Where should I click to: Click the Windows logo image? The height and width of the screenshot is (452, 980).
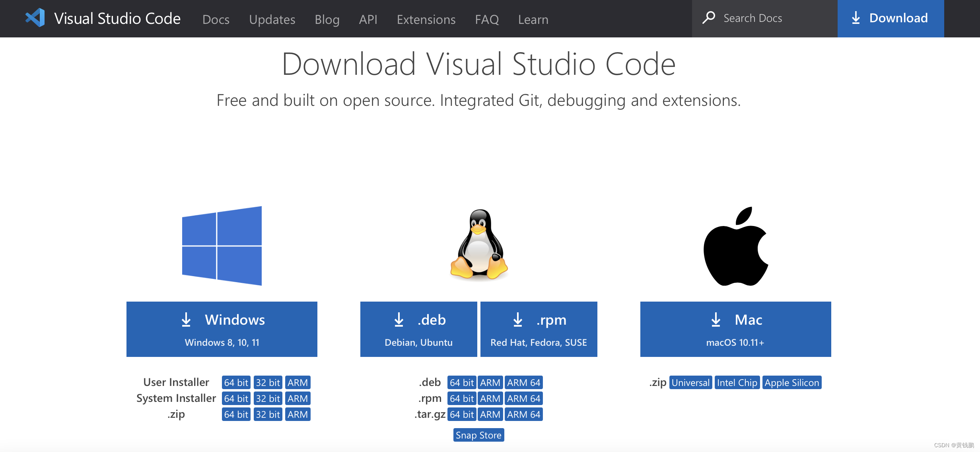[x=222, y=245]
